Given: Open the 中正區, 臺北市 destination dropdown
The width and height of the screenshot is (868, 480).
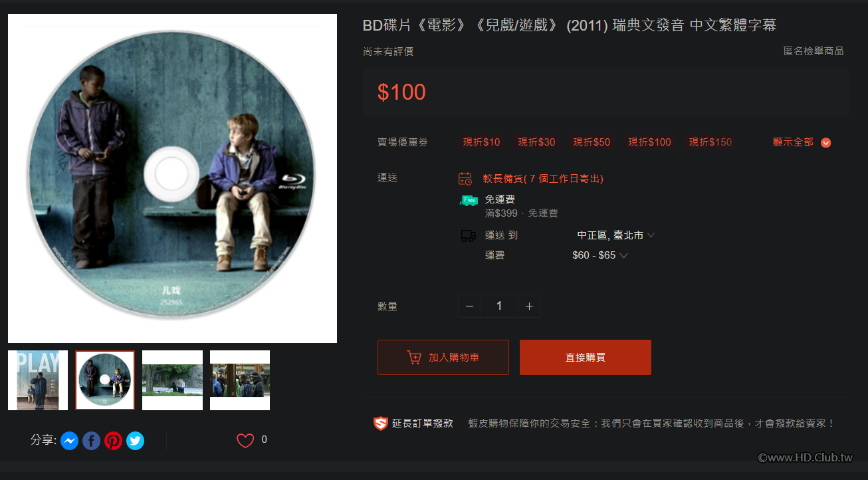Looking at the screenshot, I should point(615,235).
